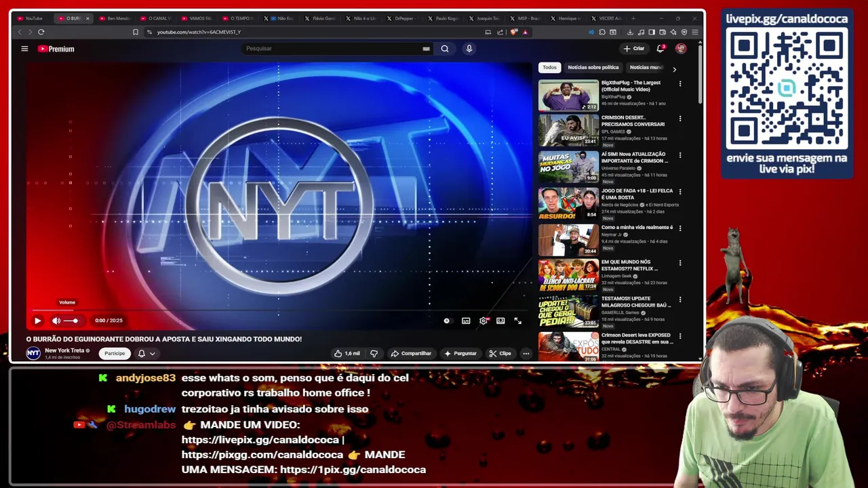Start voice search with the microphone
Screen dimensions: 868x488
pyautogui.click(x=469, y=49)
